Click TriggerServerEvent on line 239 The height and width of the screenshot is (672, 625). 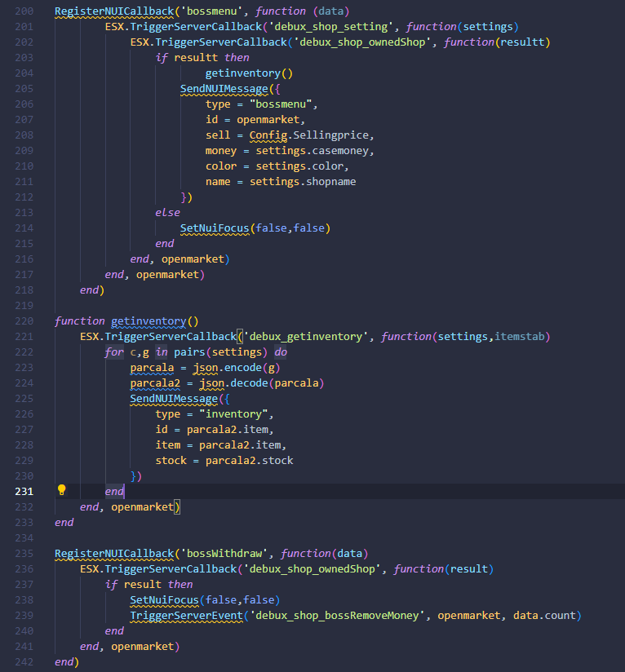point(187,616)
